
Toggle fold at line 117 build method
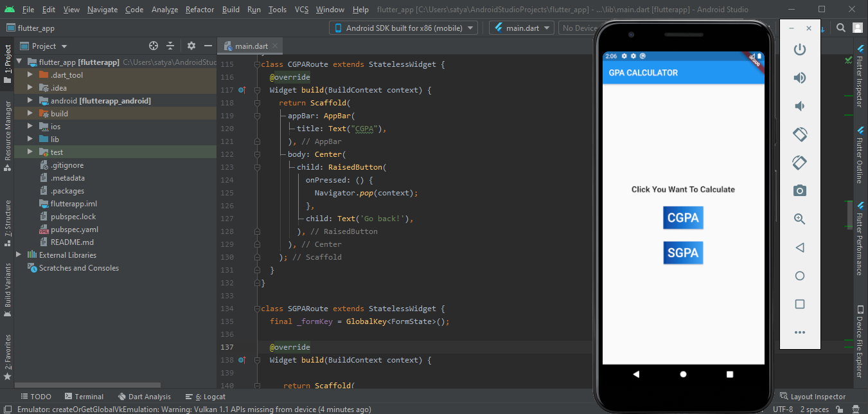(x=257, y=90)
